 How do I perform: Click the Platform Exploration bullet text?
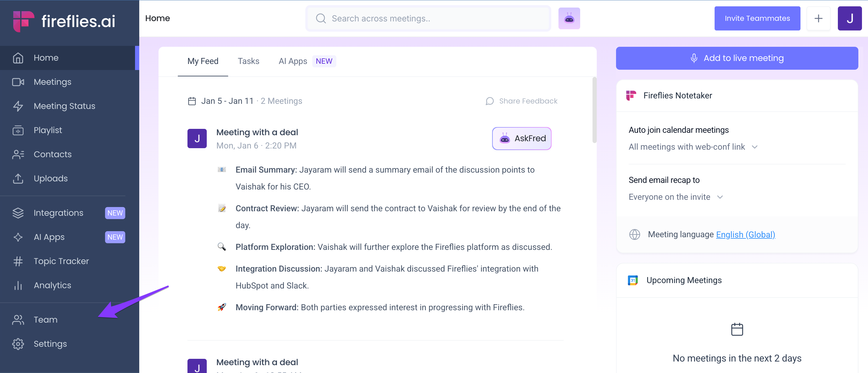(394, 247)
